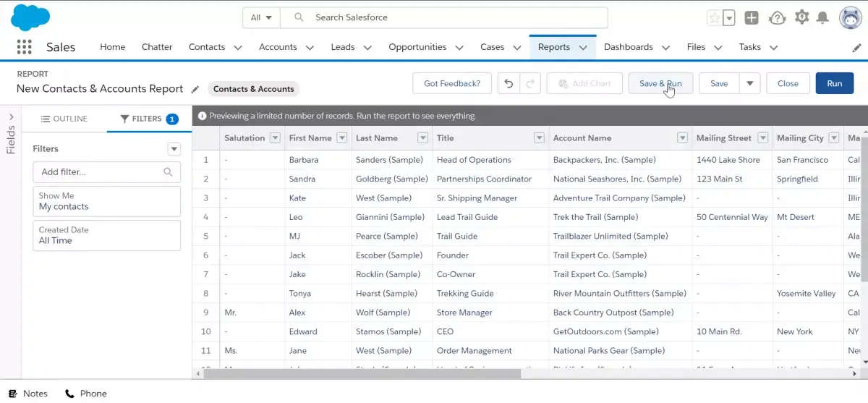The image size is (868, 403).
Task: Select the cell 'Goldberg (Sample)'
Action: click(x=391, y=179)
